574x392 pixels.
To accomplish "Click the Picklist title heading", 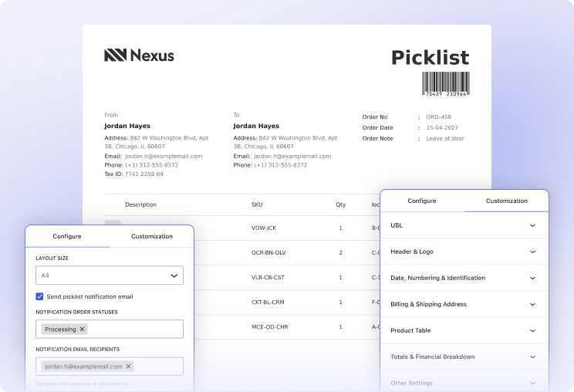I will click(x=430, y=57).
